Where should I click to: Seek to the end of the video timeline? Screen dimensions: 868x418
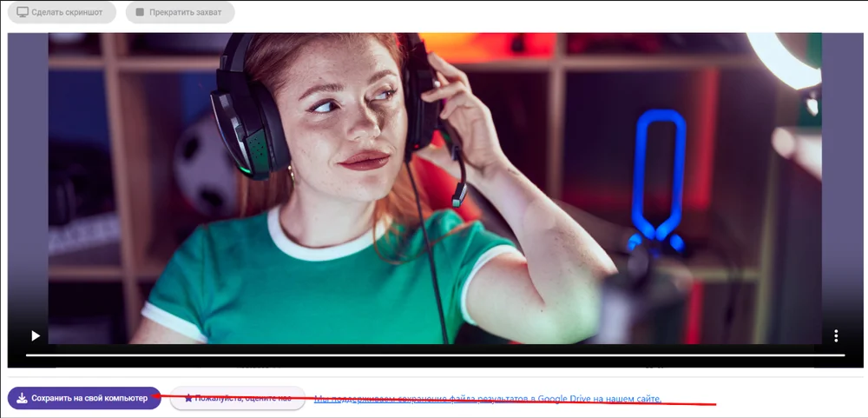click(x=843, y=355)
